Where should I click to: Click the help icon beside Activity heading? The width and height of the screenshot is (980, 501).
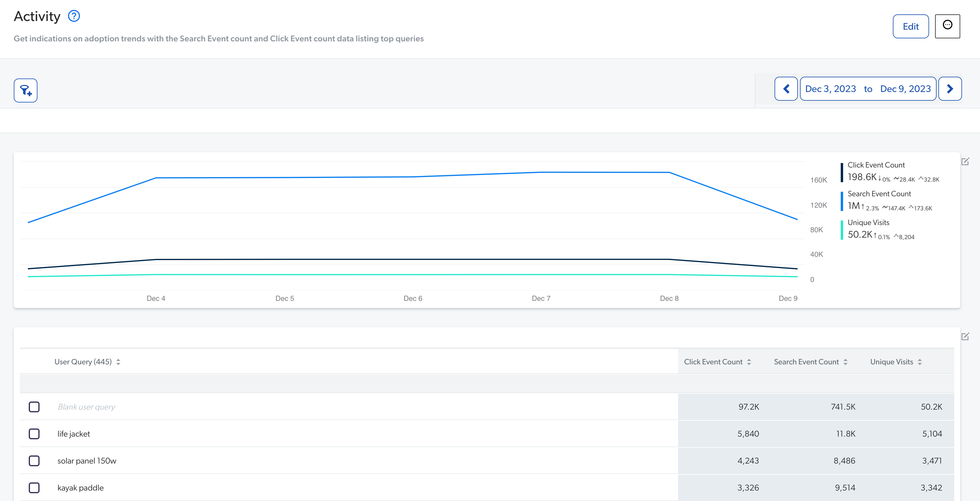74,16
